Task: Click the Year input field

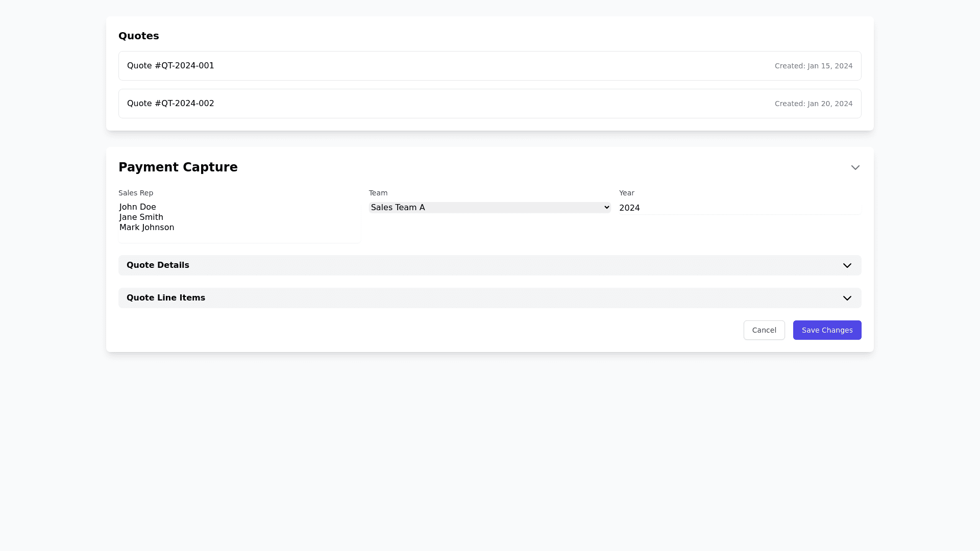Action: (739, 208)
